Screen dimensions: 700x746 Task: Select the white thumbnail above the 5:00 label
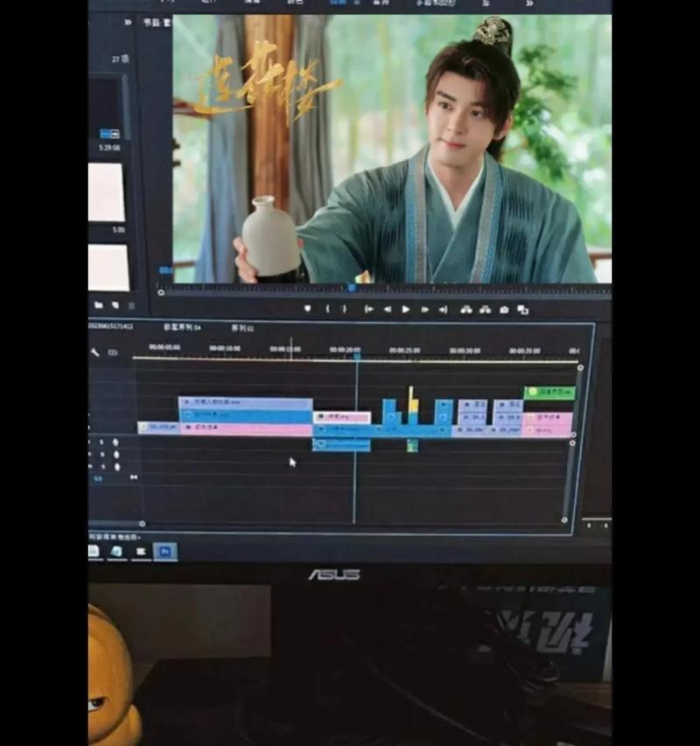(106, 192)
